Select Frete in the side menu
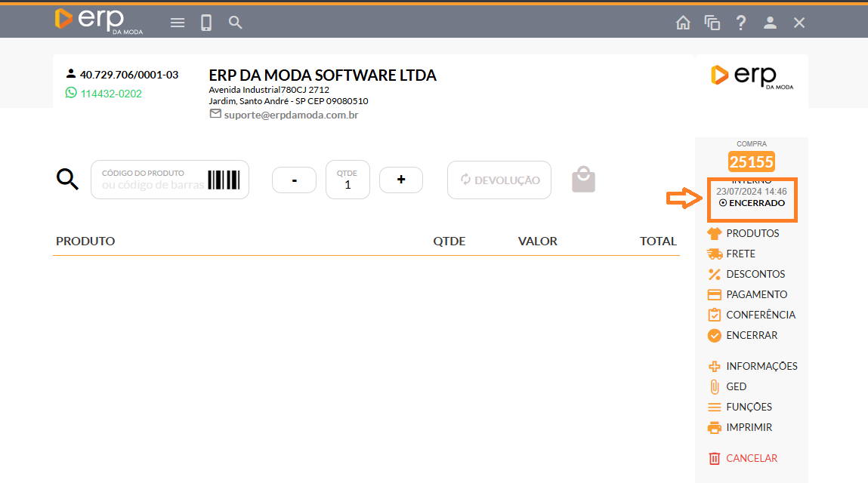This screenshot has height=483, width=868. click(x=740, y=254)
